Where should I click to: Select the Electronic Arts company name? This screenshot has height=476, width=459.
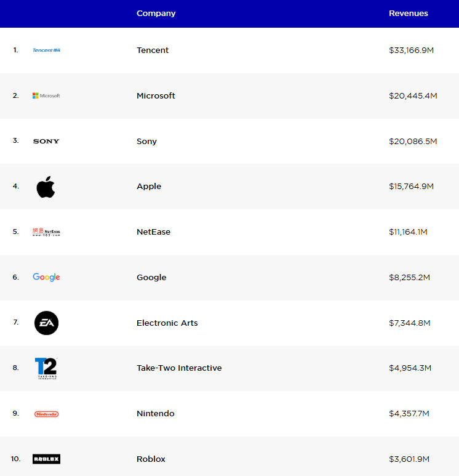(x=167, y=323)
